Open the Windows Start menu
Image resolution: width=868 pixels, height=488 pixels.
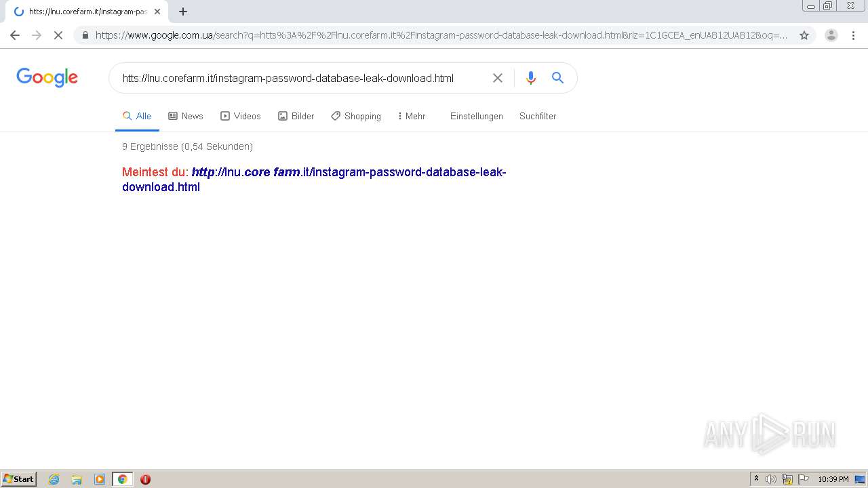pyautogui.click(x=18, y=479)
